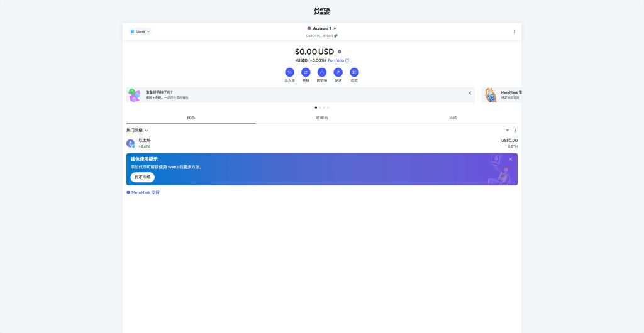Open the token list options menu
The width and height of the screenshot is (644, 333).
[x=516, y=131]
